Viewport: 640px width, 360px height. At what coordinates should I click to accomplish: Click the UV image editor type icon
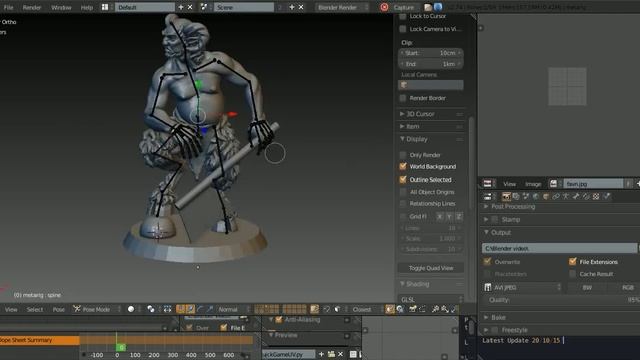click(x=487, y=184)
